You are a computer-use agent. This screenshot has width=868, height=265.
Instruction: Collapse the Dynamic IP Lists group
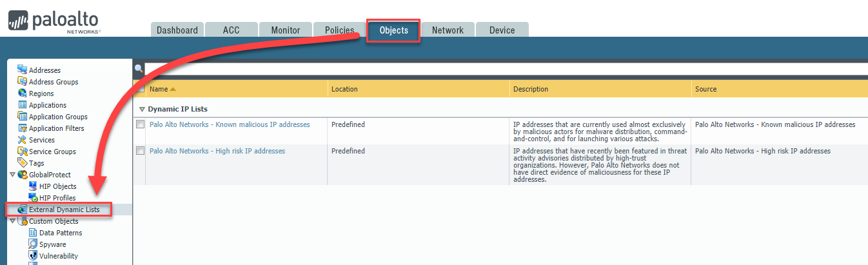pos(143,109)
